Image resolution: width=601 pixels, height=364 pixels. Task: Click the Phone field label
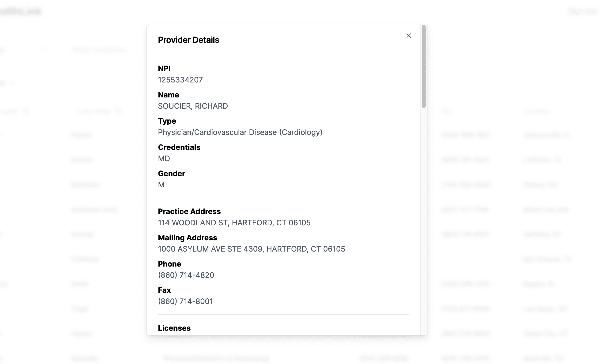(x=169, y=264)
